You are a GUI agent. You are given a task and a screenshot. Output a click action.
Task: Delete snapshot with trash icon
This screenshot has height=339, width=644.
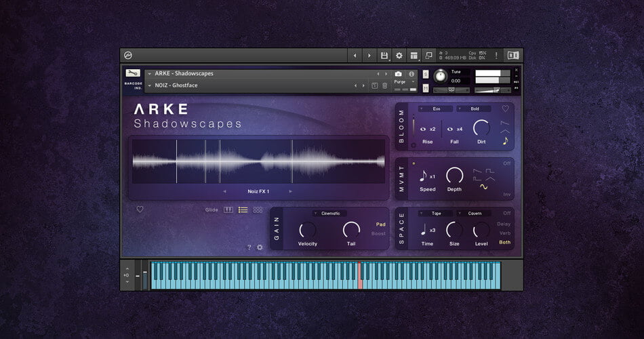point(385,85)
